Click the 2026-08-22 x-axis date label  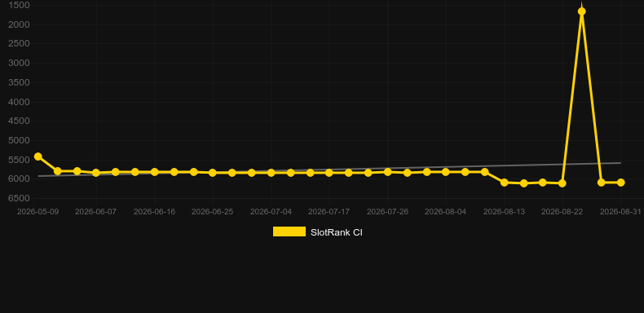point(562,212)
